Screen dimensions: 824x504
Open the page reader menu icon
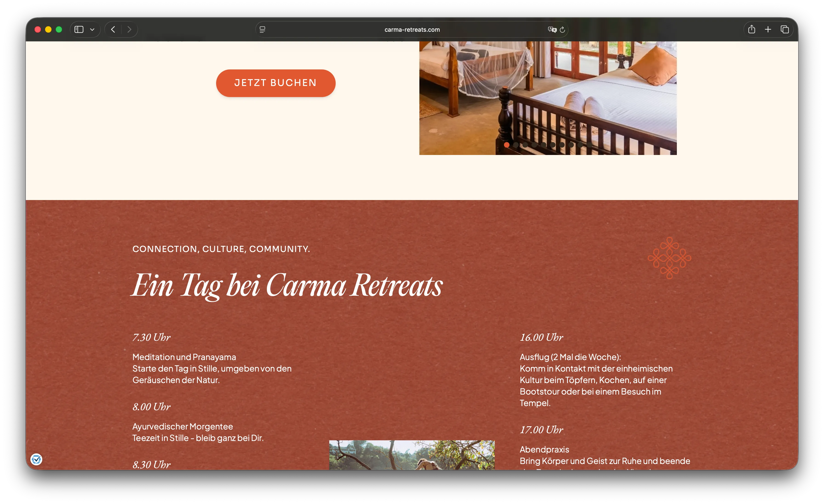tap(263, 29)
